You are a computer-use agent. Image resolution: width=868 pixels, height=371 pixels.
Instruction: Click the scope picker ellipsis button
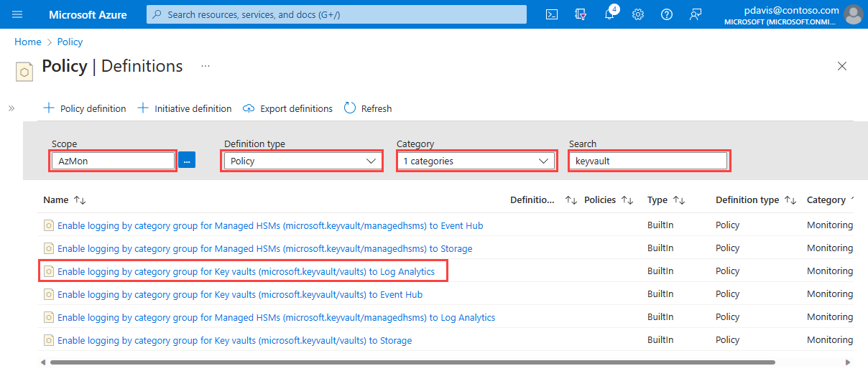(x=187, y=161)
